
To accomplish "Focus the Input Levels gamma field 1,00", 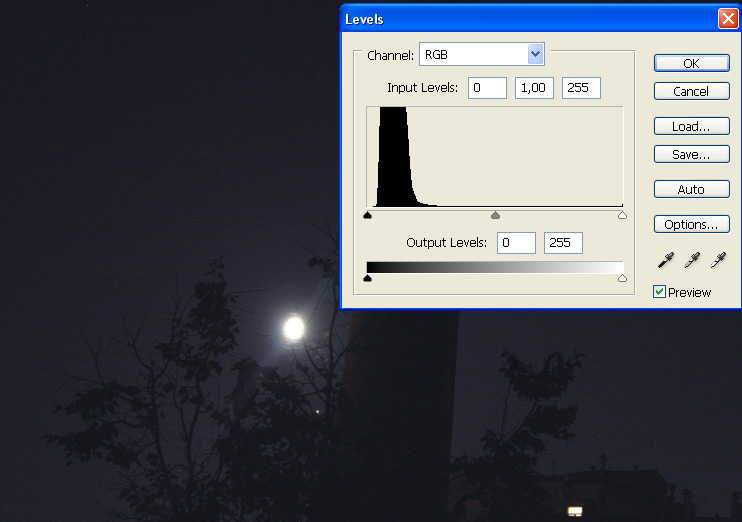I will pos(534,88).
